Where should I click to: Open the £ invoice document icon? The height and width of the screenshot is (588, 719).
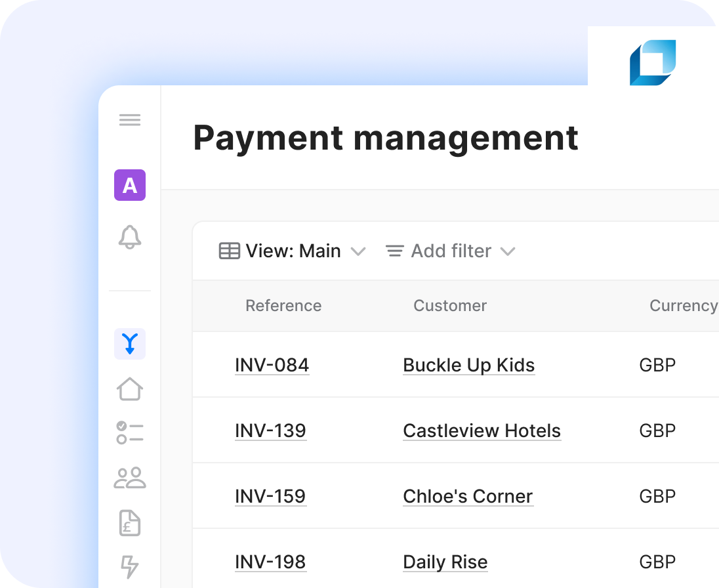(129, 523)
